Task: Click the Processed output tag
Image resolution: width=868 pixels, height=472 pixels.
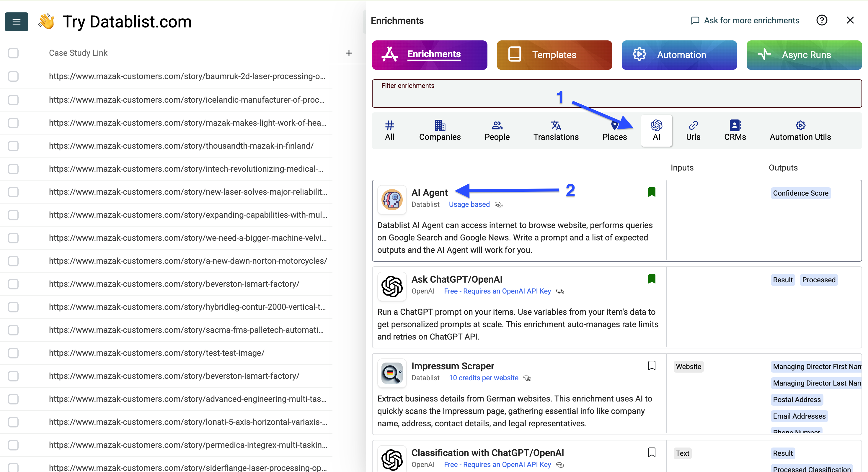Action: tap(818, 280)
